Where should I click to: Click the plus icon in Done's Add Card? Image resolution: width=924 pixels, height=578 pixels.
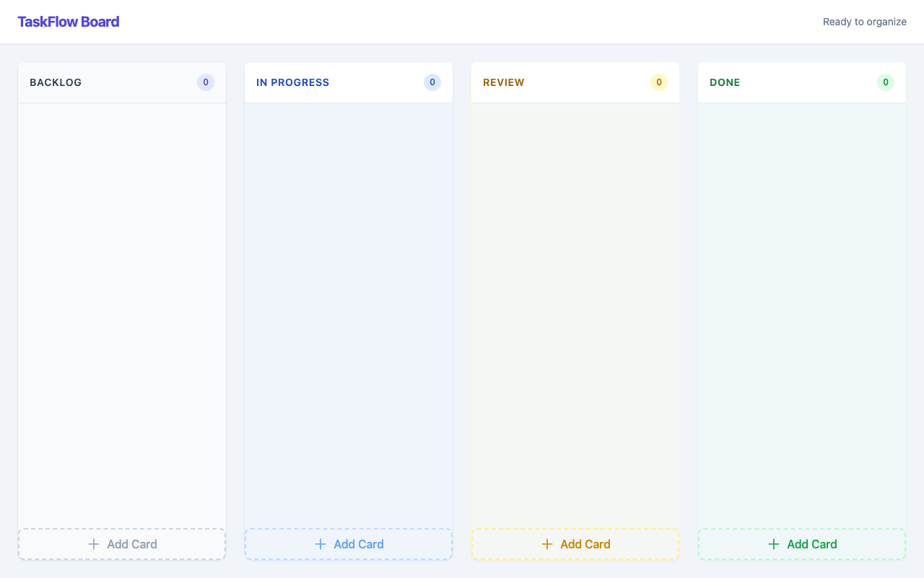coord(773,544)
